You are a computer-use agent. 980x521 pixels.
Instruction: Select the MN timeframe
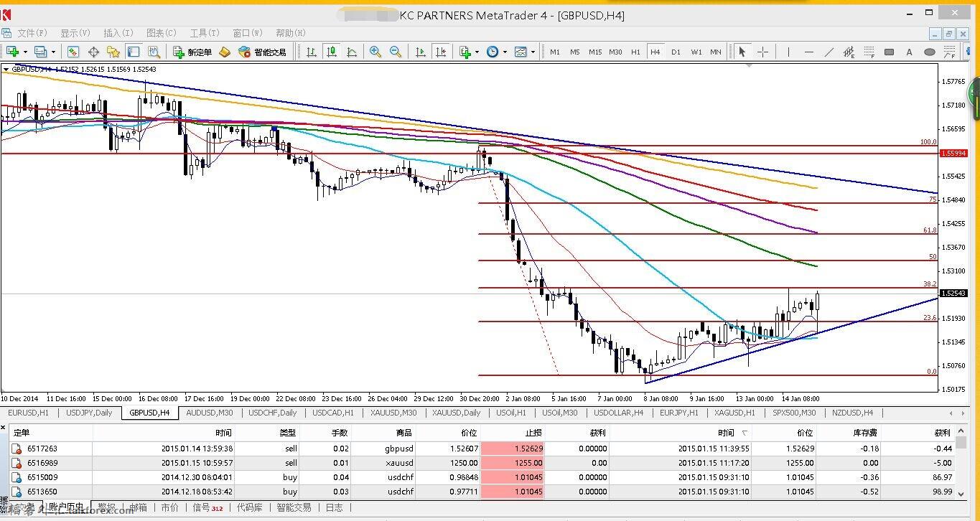[716, 52]
